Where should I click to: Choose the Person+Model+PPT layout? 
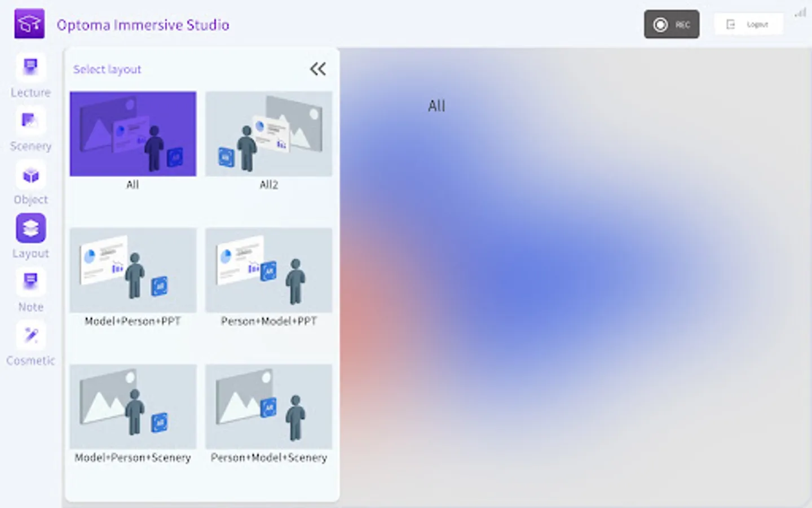click(x=268, y=270)
